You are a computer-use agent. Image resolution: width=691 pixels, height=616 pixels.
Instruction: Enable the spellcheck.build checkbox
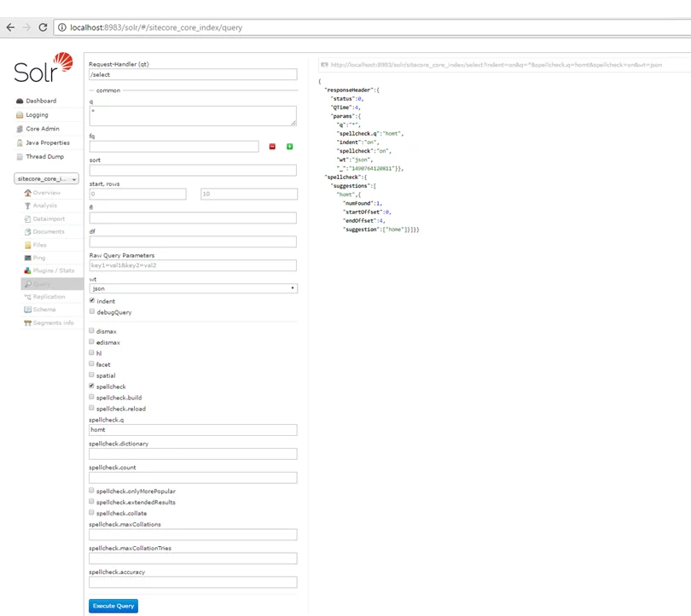[91, 397]
